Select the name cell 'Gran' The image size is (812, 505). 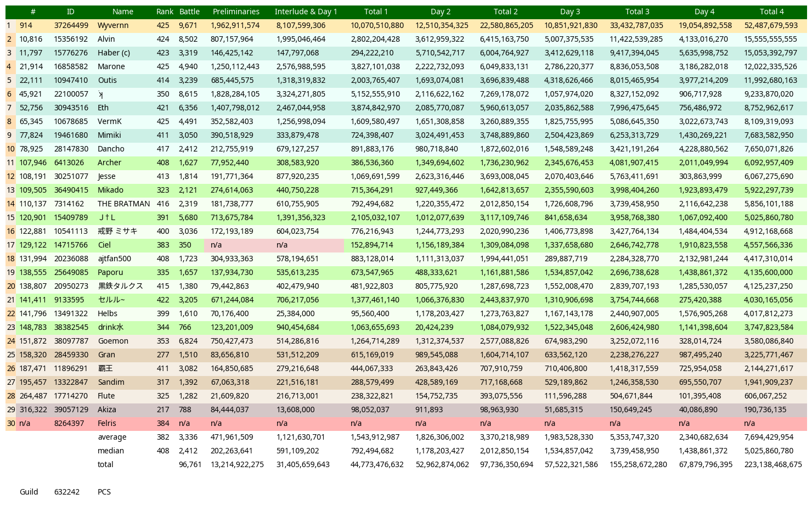point(106,355)
